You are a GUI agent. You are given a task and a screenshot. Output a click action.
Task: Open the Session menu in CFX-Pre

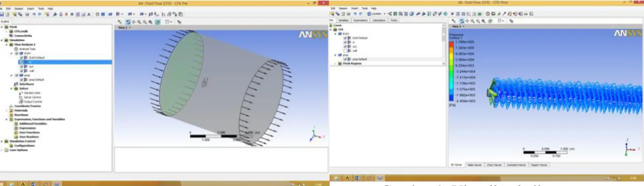tap(19, 9)
